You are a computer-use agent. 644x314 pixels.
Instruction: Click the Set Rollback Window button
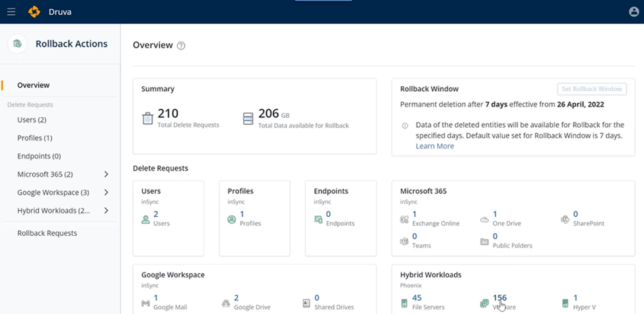point(591,89)
